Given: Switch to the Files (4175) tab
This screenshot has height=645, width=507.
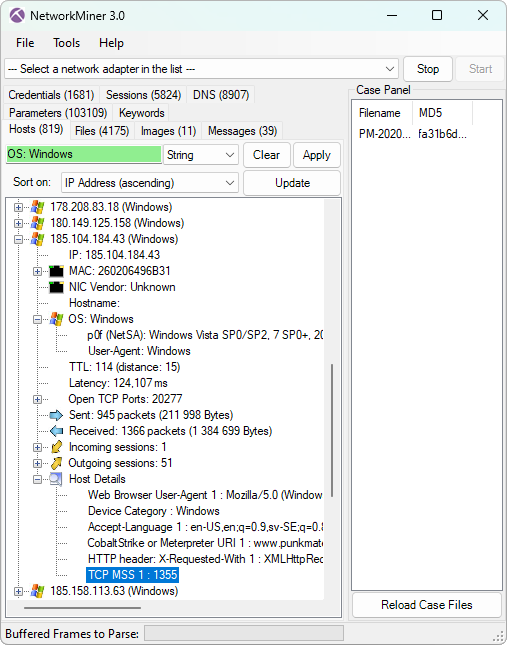Looking at the screenshot, I should pyautogui.click(x=102, y=131).
